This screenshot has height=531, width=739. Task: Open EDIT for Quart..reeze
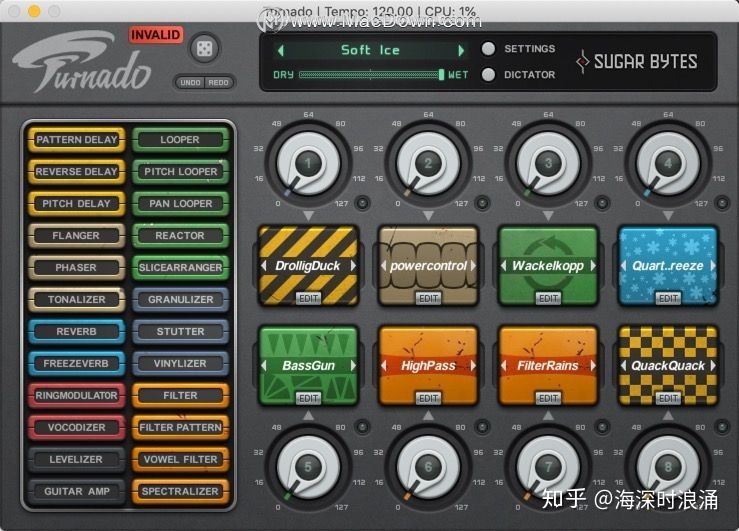click(x=668, y=299)
